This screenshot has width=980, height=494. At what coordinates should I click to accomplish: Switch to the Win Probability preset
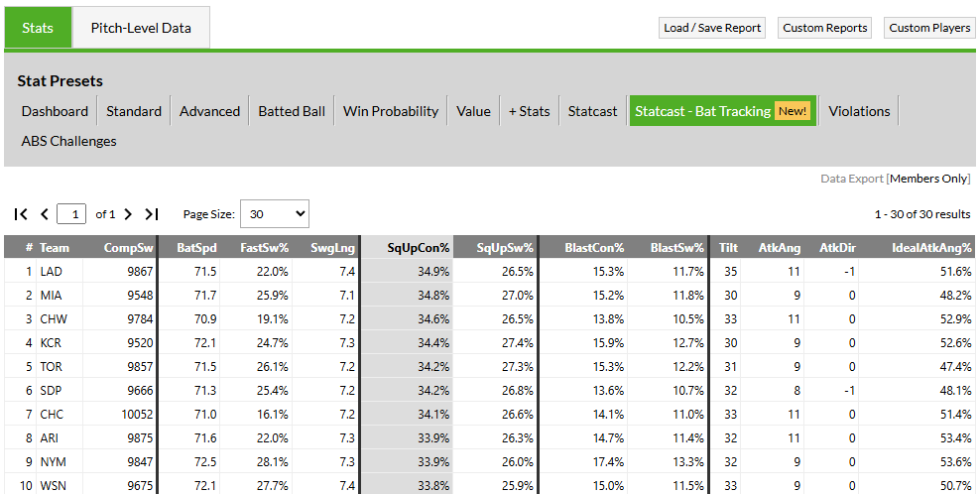391,111
